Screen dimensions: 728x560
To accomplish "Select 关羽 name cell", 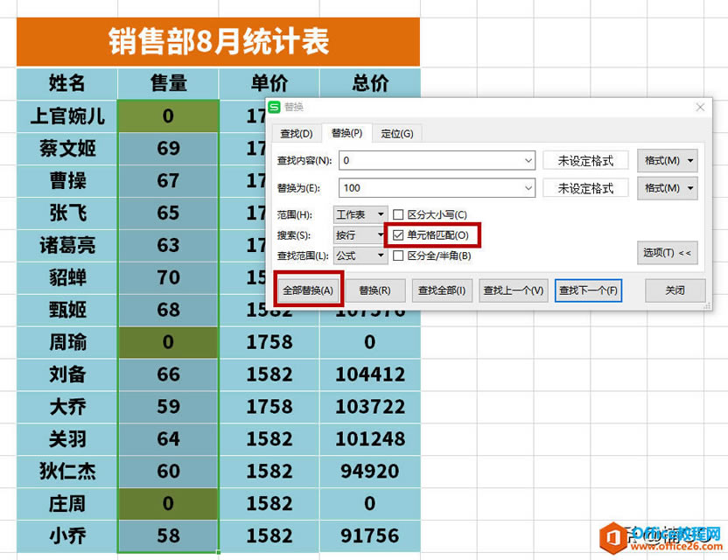I will coord(66,438).
